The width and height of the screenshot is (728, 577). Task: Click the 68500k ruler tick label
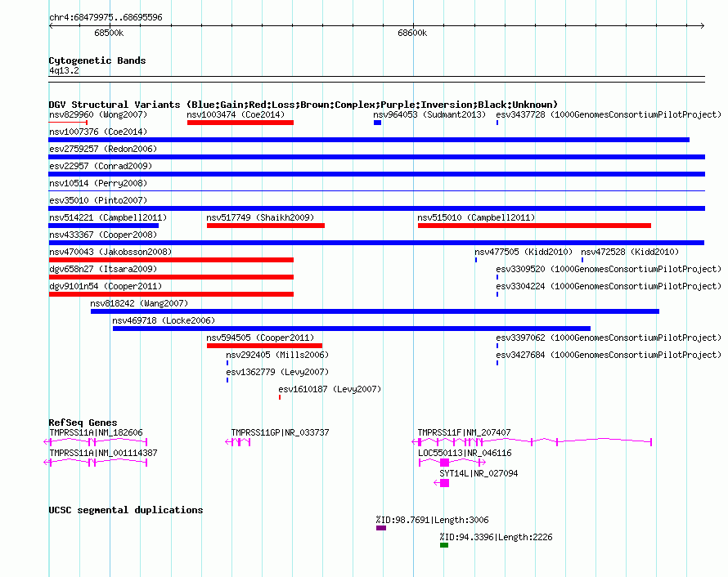(109, 33)
